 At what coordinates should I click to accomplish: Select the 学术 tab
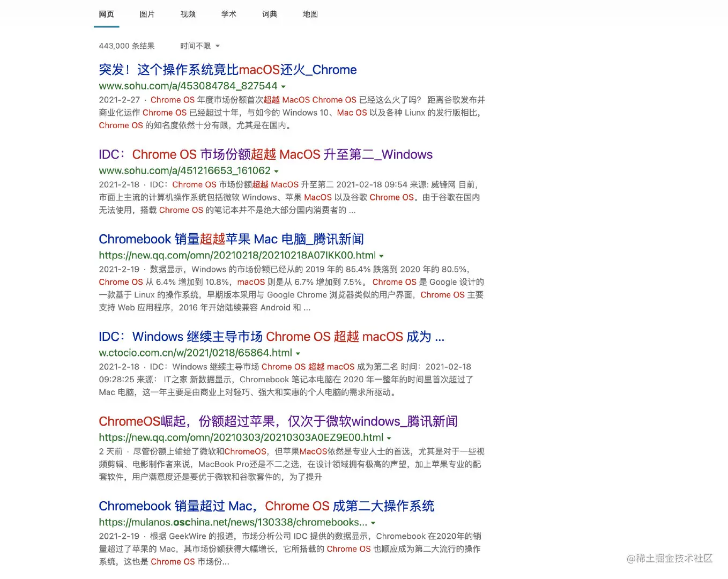pos(228,14)
